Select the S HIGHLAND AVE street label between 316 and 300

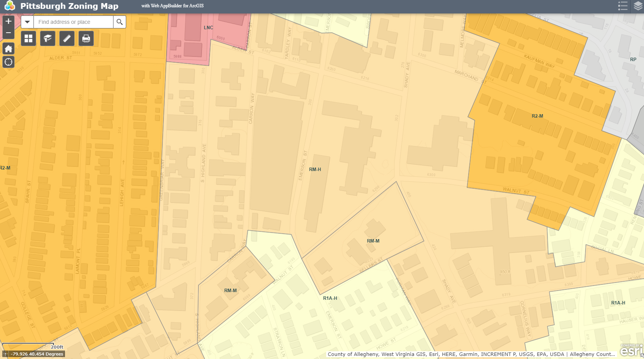(x=204, y=163)
